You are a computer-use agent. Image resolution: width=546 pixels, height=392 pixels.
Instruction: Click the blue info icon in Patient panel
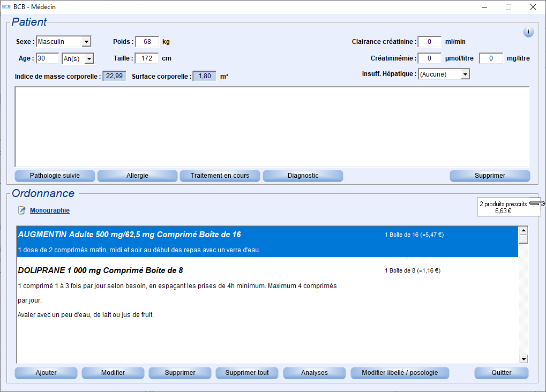[x=528, y=32]
